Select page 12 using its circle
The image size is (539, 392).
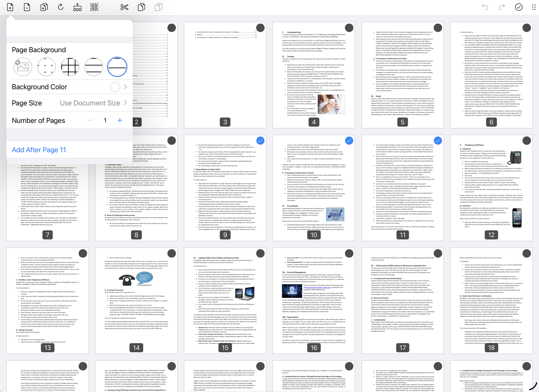point(527,140)
